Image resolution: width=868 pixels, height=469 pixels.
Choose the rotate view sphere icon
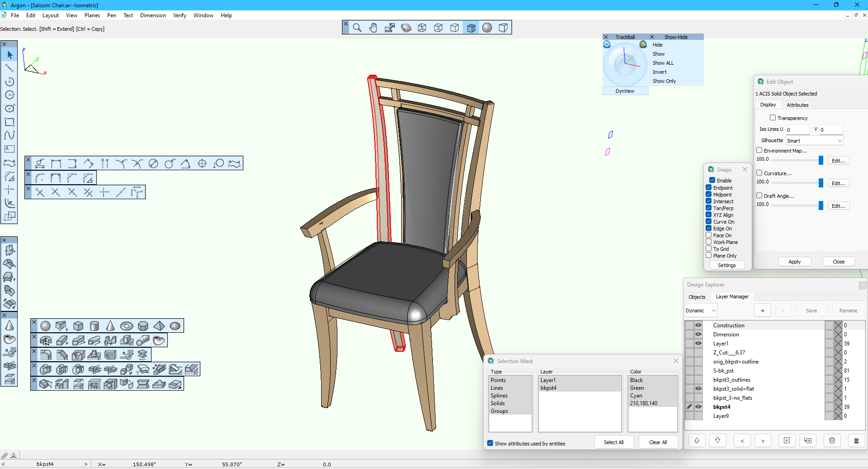point(406,28)
